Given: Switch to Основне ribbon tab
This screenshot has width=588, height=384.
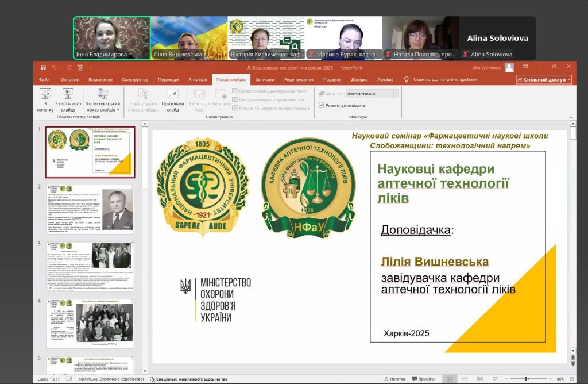Looking at the screenshot, I should tap(69, 79).
